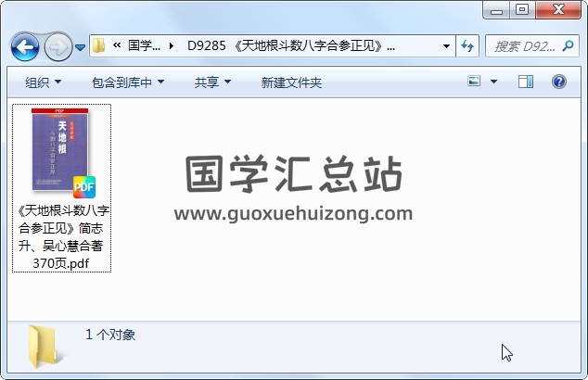Click the folder icon in address bar
This screenshot has height=380, width=588.
click(x=99, y=45)
